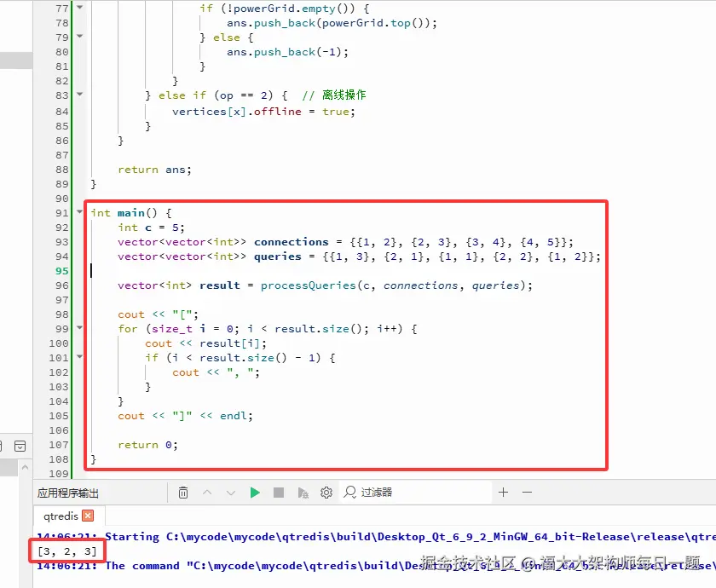
Task: Fold the main function at line 91
Action: pos(80,212)
